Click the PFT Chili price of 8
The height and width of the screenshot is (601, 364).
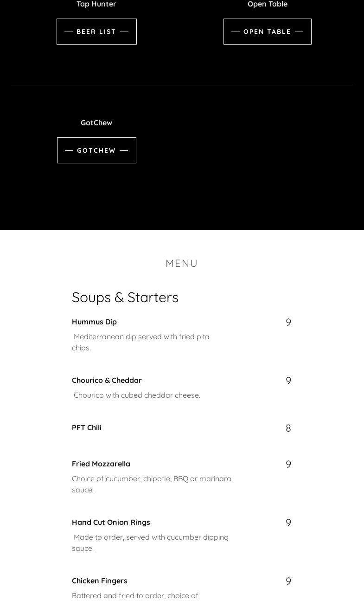pyautogui.click(x=288, y=428)
